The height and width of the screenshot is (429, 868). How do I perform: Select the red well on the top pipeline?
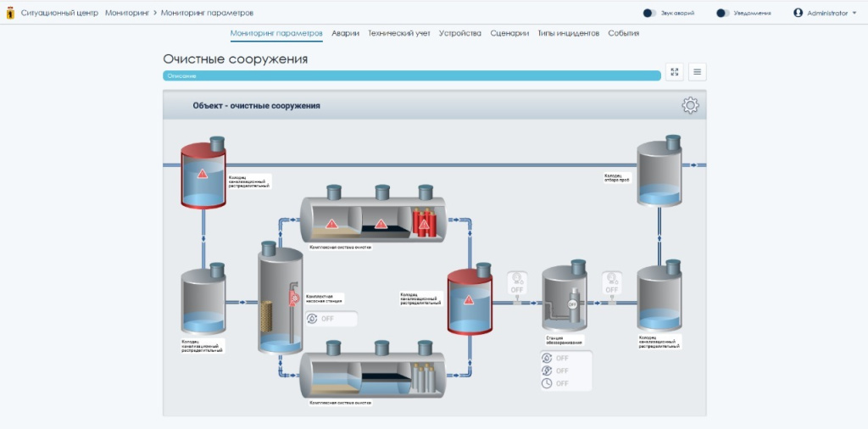[x=203, y=171]
